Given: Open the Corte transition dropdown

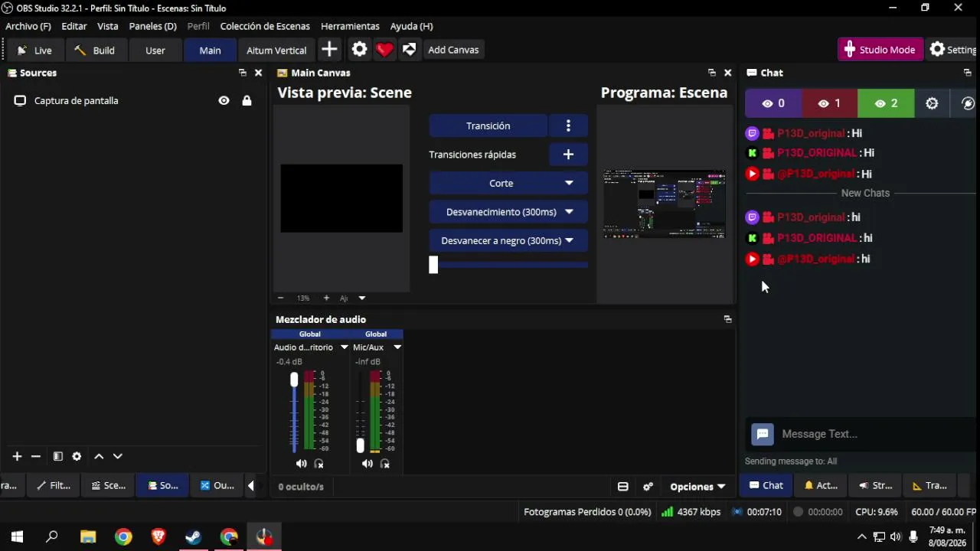Looking at the screenshot, I should (508, 183).
